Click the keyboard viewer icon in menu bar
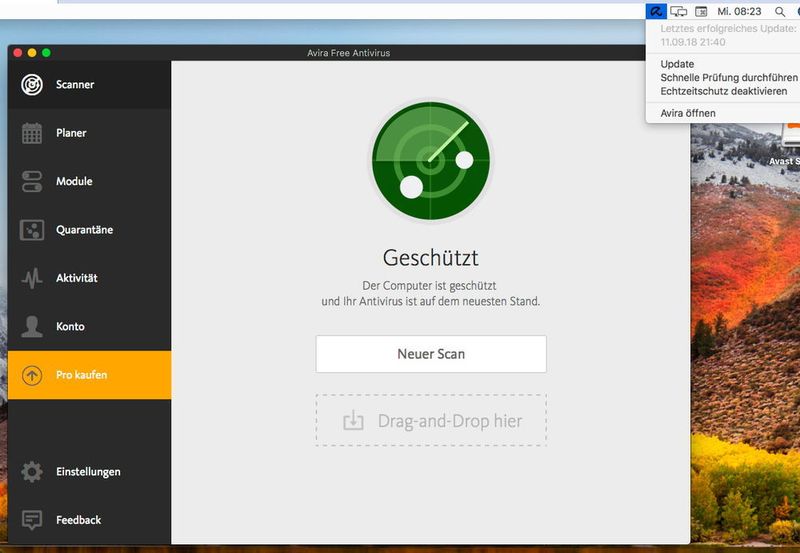 [x=701, y=11]
